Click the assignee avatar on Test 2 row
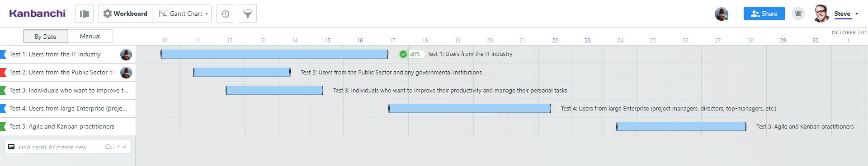Screen dimensions: 868x166 [126, 73]
